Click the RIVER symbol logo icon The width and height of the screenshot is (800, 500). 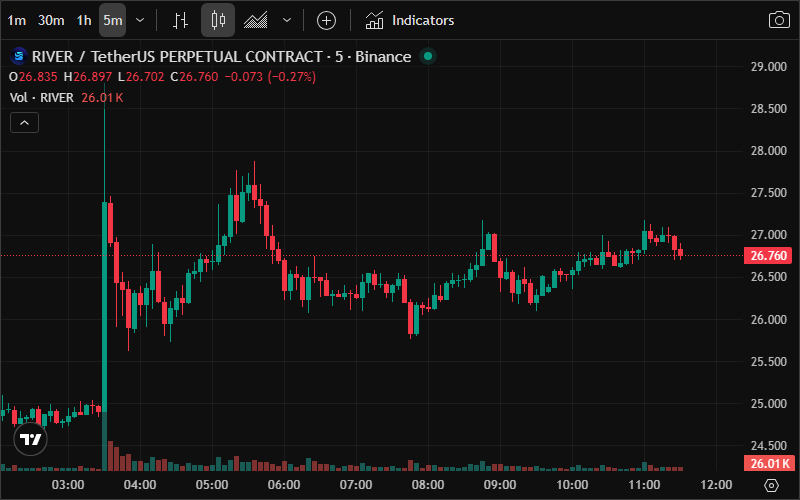point(19,56)
